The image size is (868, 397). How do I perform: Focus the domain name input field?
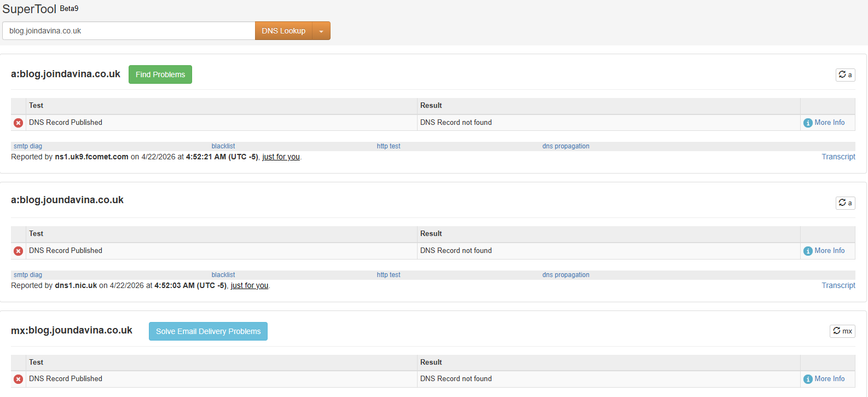tap(129, 31)
